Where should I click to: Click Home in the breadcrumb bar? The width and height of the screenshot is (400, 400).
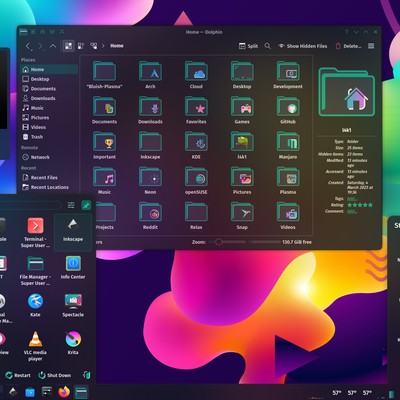click(117, 46)
